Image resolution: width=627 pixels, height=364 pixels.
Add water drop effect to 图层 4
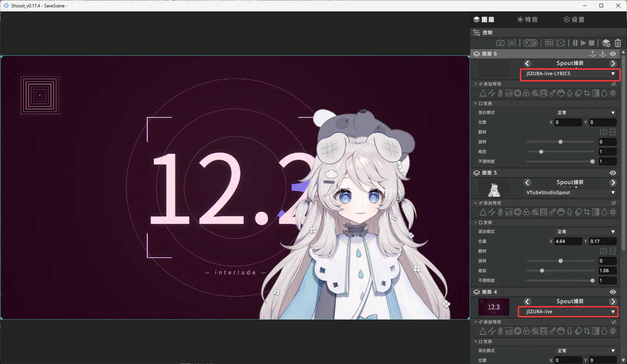tap(604, 331)
